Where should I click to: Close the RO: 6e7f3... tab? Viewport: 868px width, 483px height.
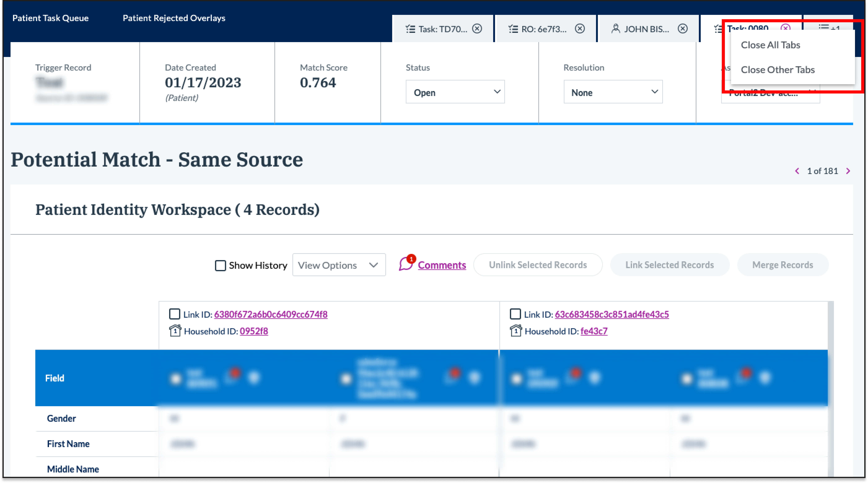pyautogui.click(x=580, y=29)
